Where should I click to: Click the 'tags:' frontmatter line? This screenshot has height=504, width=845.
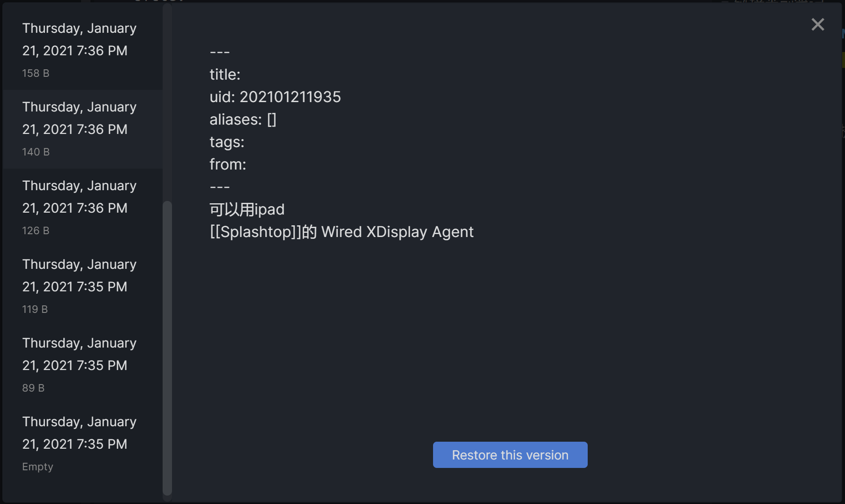pos(227,142)
